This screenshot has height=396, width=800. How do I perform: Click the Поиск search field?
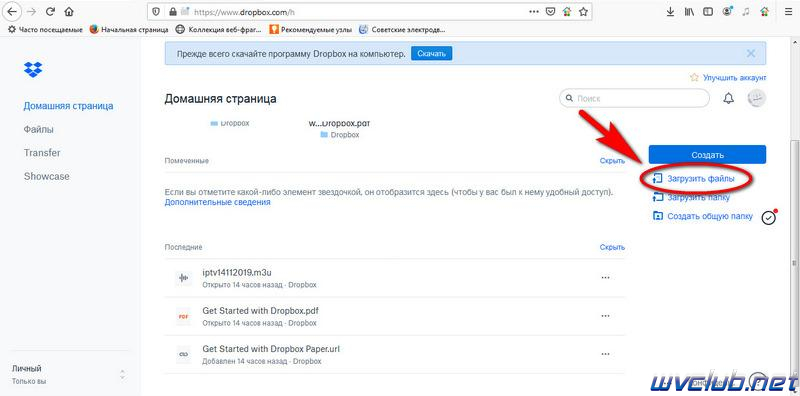pyautogui.click(x=634, y=98)
